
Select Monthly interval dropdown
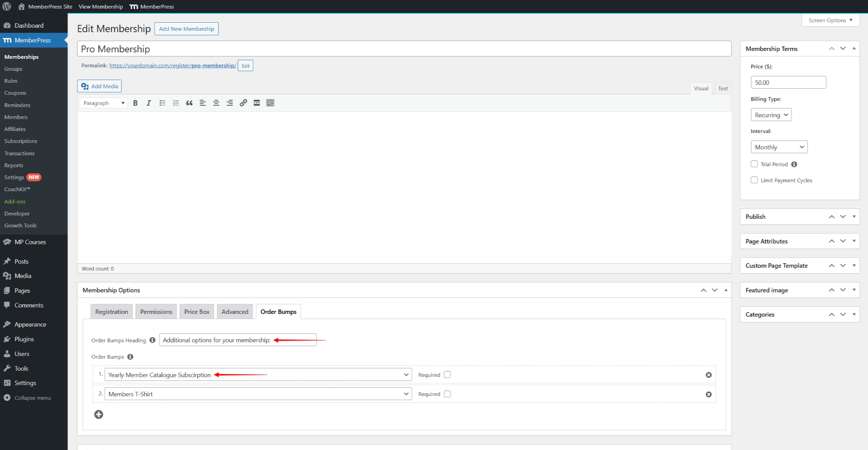click(779, 147)
